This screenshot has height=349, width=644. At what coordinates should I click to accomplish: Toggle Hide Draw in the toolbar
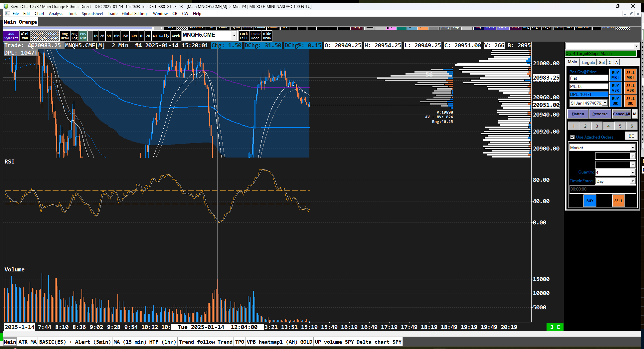(x=267, y=36)
